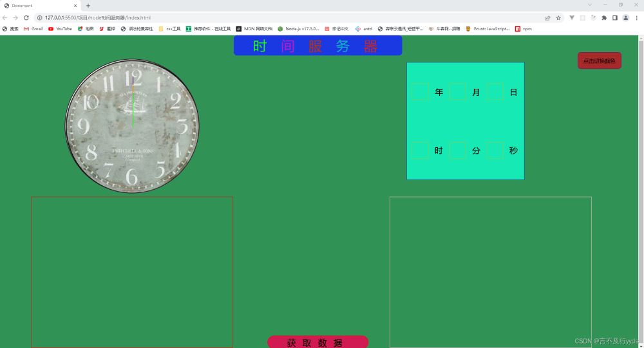Expand the tab search chevron
Screen dimensions: 644x348
pos(590,5)
